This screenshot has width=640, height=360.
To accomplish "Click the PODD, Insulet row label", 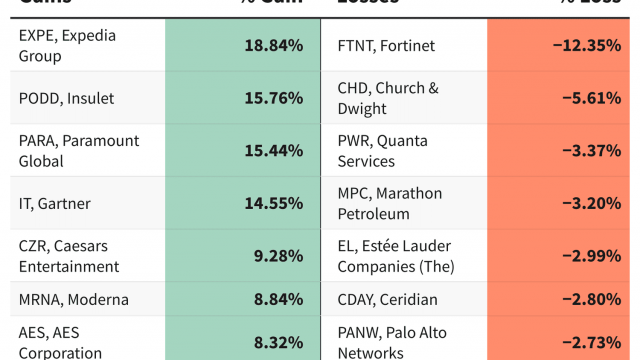I will coord(67,98).
